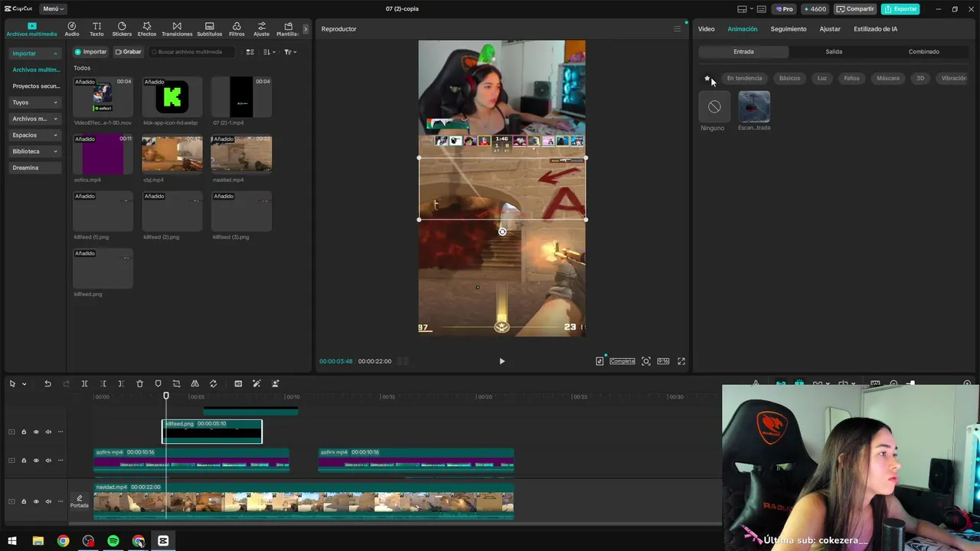
Task: Show favorite animations star filter
Action: point(707,78)
